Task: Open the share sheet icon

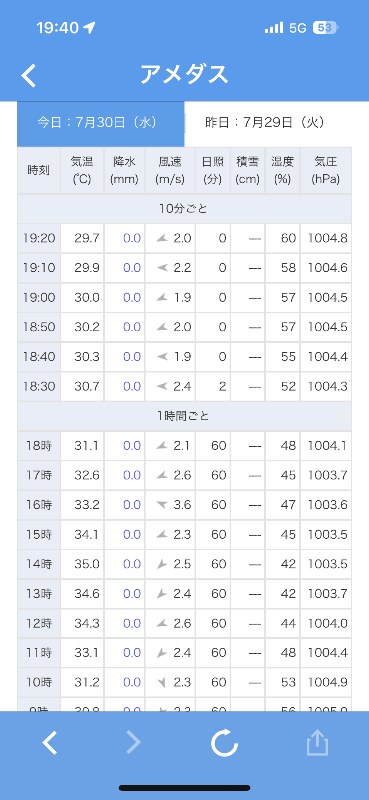Action: pos(317,742)
